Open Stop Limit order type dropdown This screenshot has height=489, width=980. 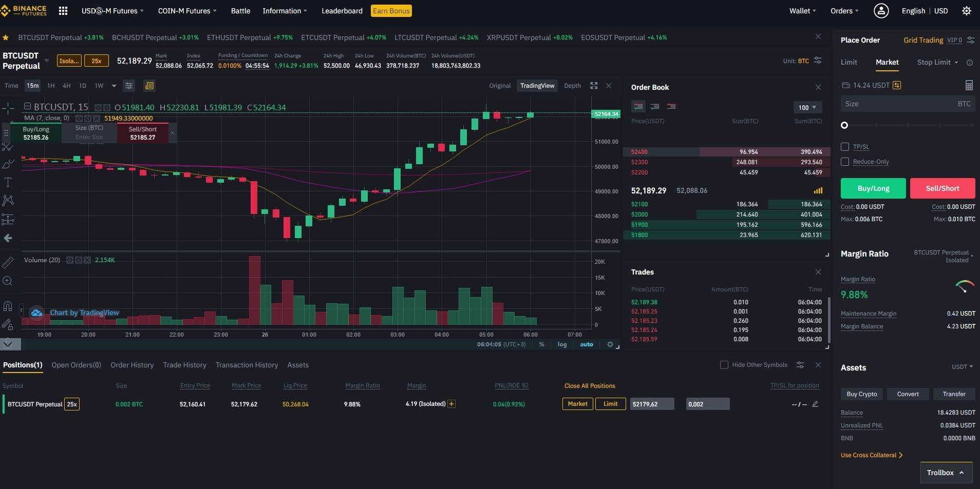(937, 62)
